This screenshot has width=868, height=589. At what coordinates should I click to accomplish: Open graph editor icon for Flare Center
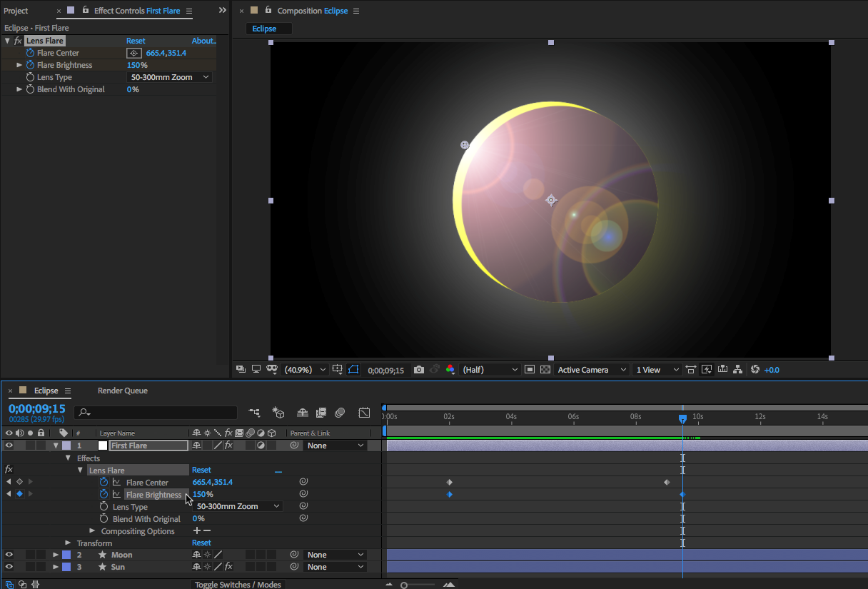click(116, 483)
